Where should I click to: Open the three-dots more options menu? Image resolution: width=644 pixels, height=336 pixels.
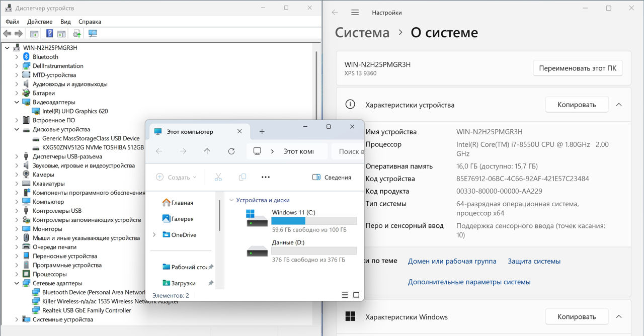point(266,177)
